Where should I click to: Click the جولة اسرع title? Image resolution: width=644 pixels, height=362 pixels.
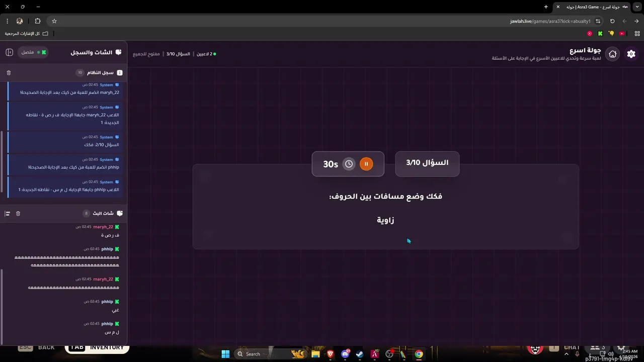(585, 50)
